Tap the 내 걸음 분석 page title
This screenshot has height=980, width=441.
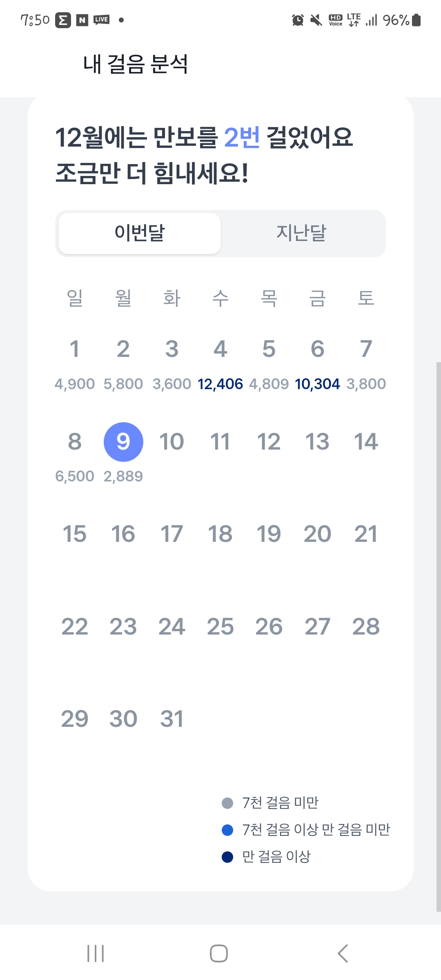135,65
